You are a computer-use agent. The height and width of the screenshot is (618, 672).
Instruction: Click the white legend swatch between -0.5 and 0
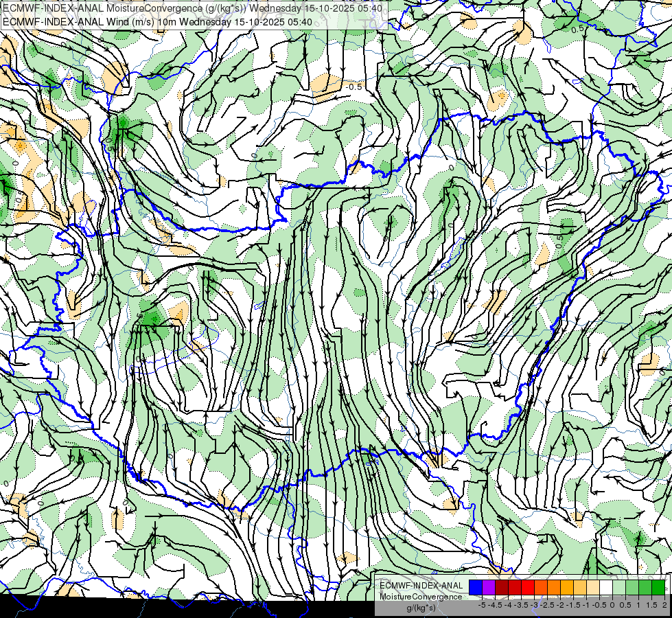point(606,587)
